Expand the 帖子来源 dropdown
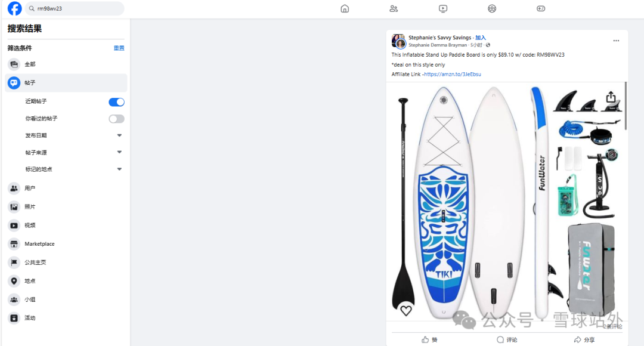 pos(119,152)
